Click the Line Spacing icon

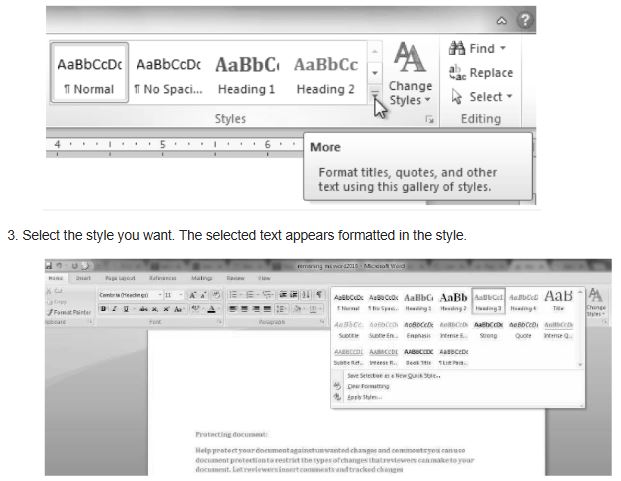coord(281,309)
